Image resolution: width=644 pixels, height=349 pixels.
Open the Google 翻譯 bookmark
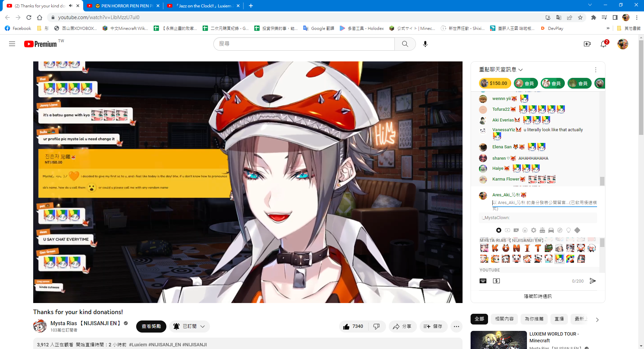(x=319, y=29)
